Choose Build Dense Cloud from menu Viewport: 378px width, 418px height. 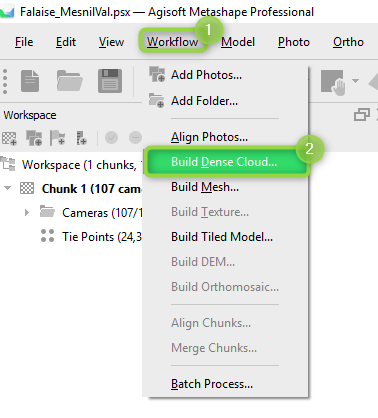click(x=226, y=162)
